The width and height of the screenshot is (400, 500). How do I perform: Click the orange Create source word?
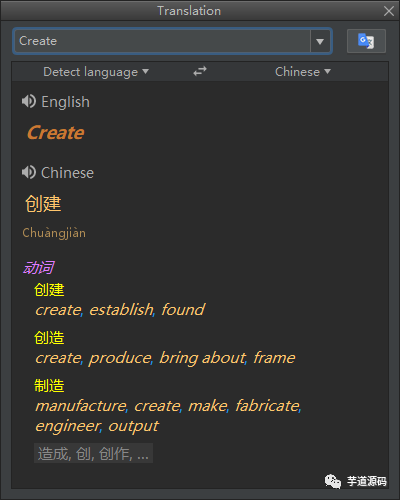point(56,133)
